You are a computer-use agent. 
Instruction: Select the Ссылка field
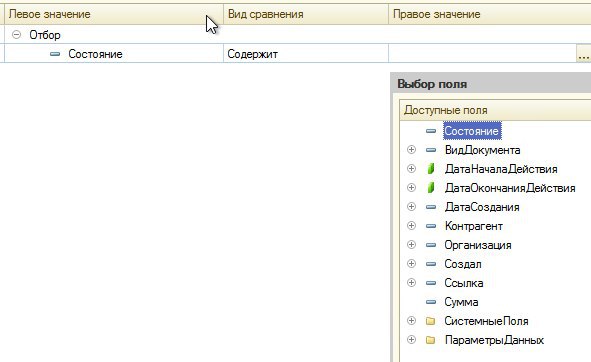tap(464, 283)
